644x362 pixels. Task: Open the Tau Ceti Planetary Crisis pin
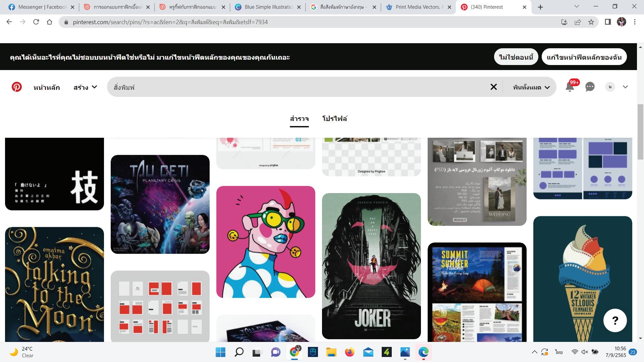(x=160, y=204)
